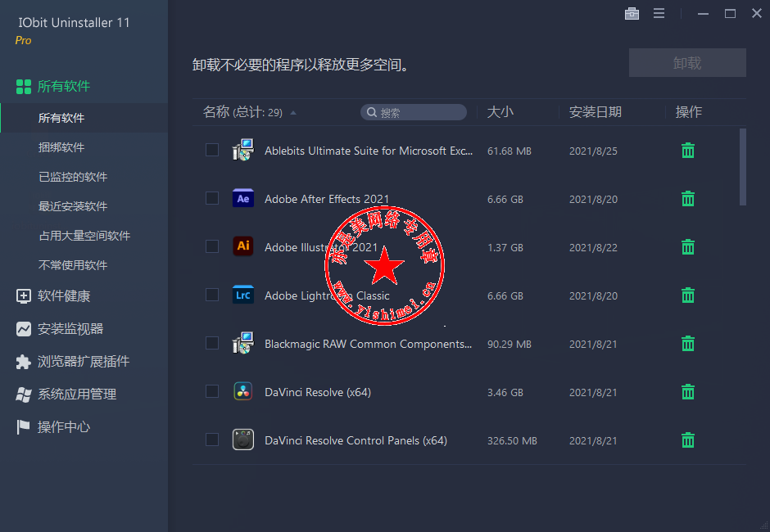Click the DaVinci Resolve (x64) app icon
Screen dimensions: 770x532
pyautogui.click(x=243, y=392)
